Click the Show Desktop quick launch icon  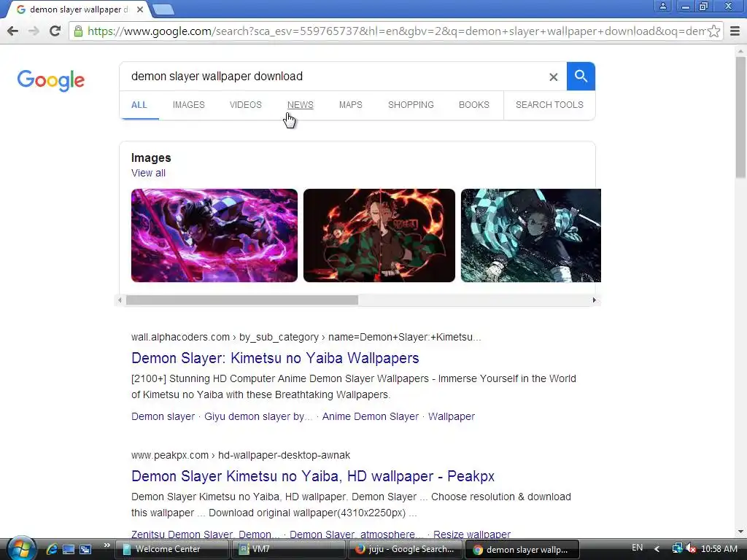[68, 549]
